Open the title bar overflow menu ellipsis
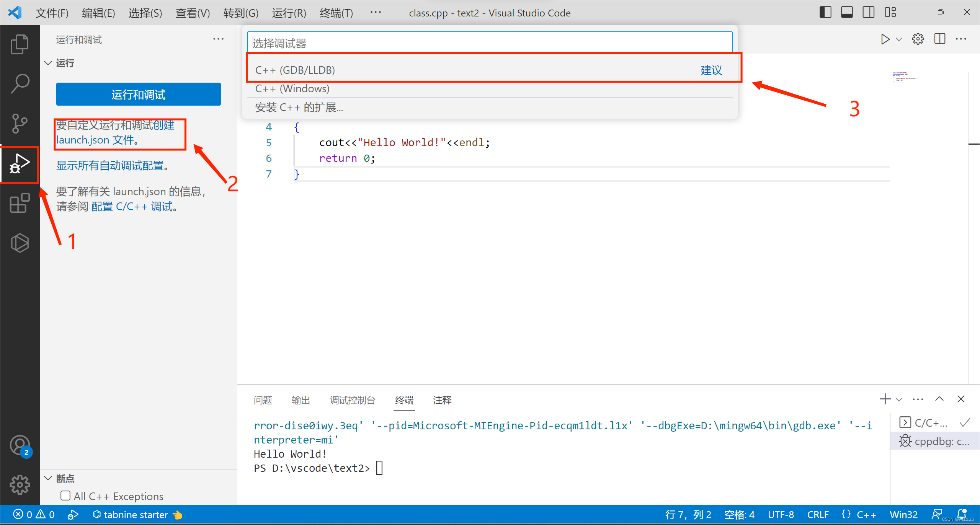 [376, 13]
